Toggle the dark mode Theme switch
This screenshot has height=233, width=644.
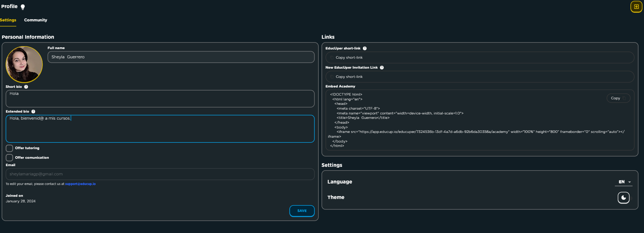coord(624,198)
